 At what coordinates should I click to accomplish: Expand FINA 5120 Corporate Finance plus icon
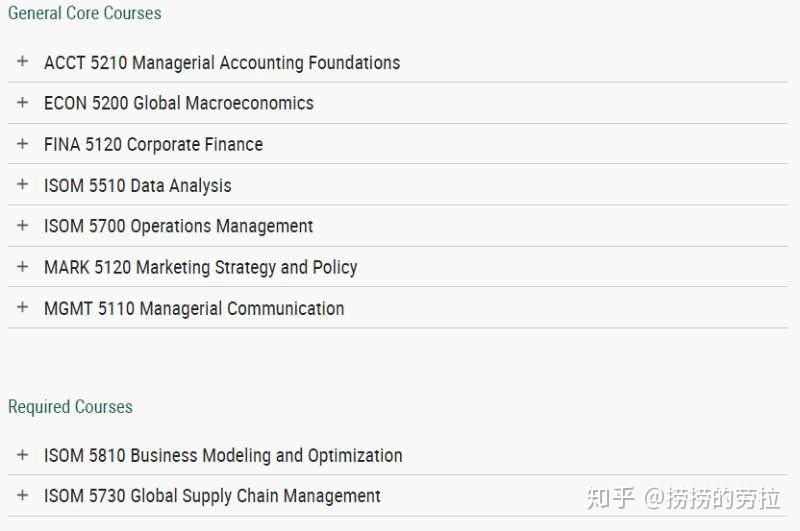tap(22, 144)
